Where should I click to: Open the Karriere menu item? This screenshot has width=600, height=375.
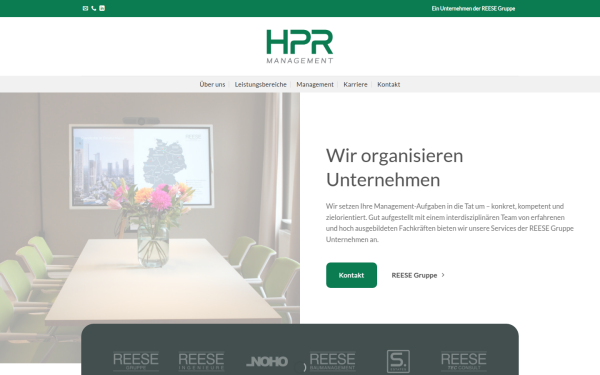coord(355,84)
